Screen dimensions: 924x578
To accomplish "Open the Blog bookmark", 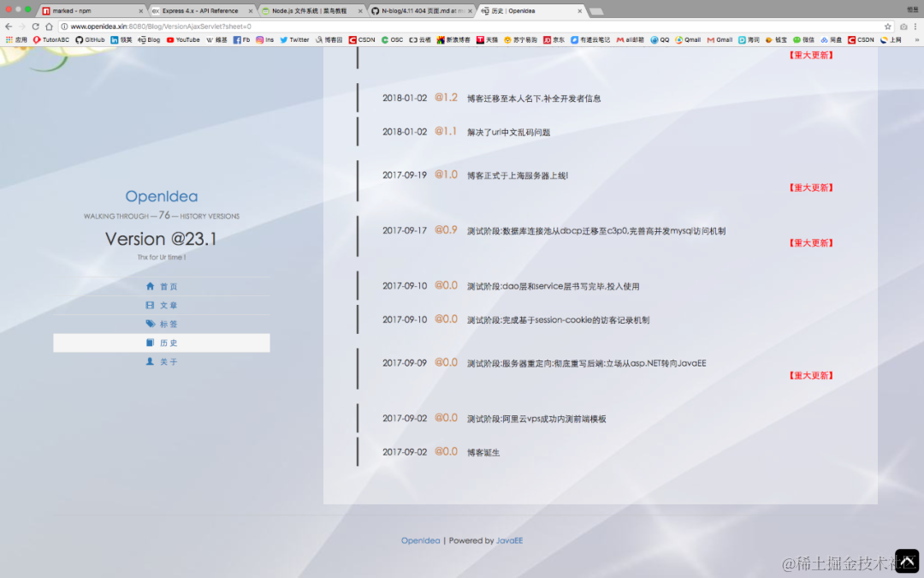I will pos(149,40).
